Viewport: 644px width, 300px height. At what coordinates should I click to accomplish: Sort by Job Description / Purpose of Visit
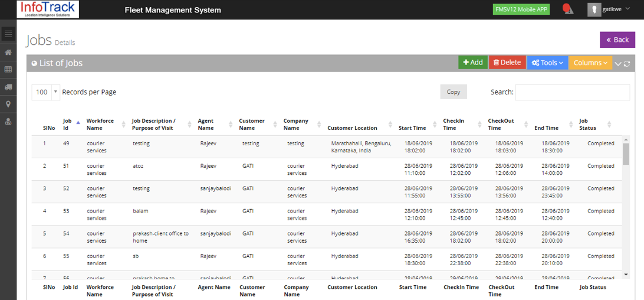[x=162, y=124]
